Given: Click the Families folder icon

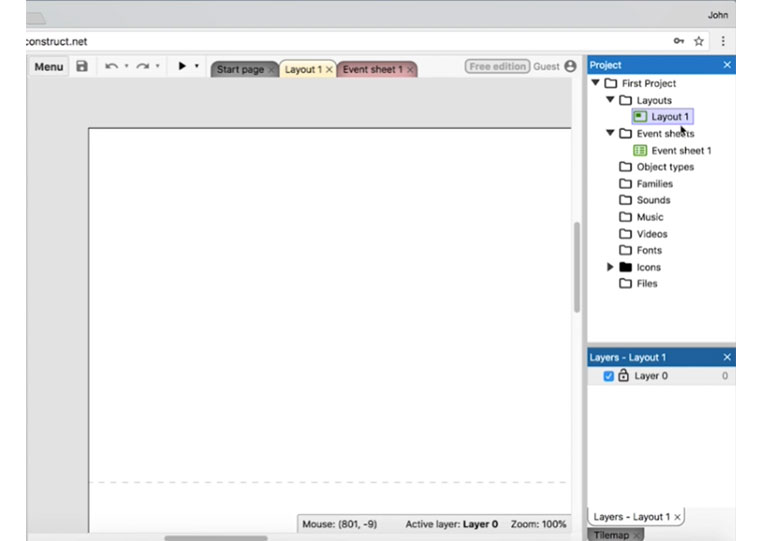Looking at the screenshot, I should (625, 183).
